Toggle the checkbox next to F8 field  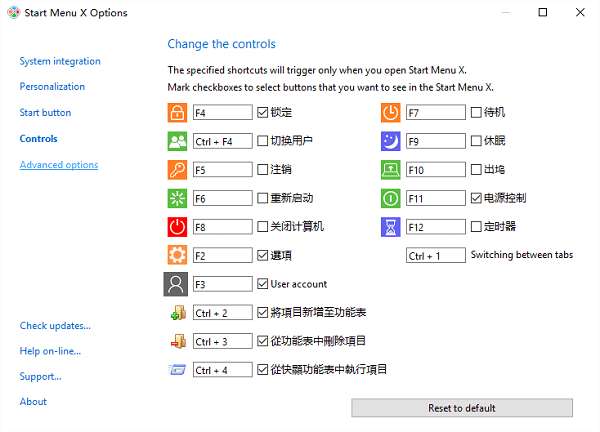pyautogui.click(x=263, y=226)
